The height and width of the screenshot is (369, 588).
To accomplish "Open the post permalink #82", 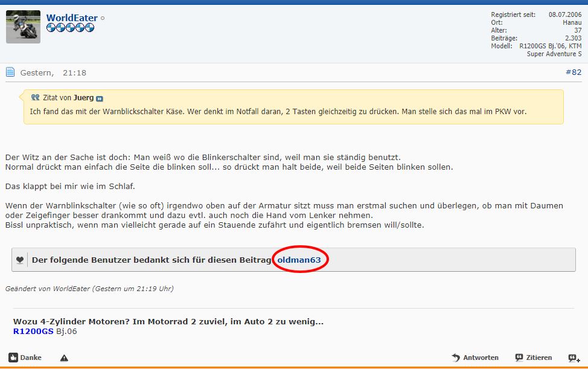I will [x=573, y=72].
